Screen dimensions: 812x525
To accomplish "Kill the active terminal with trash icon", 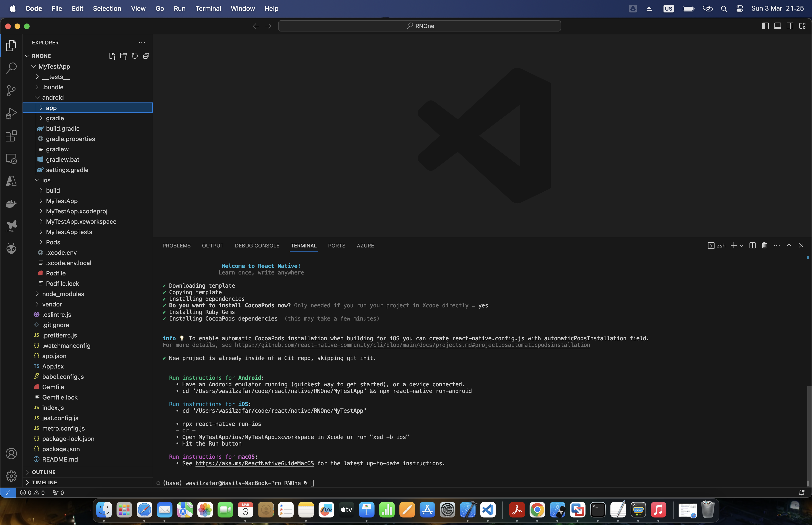I will click(x=764, y=245).
